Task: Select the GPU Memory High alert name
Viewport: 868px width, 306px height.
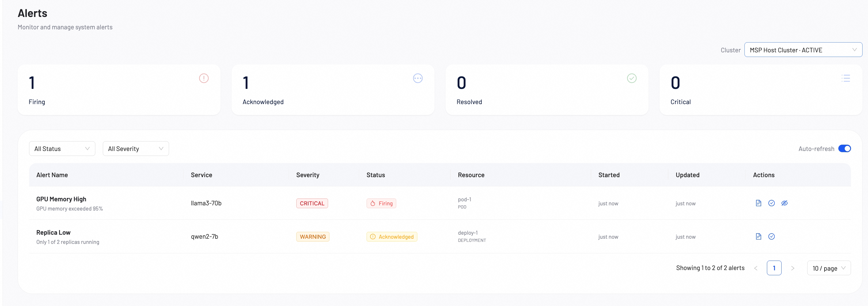Action: click(61, 199)
